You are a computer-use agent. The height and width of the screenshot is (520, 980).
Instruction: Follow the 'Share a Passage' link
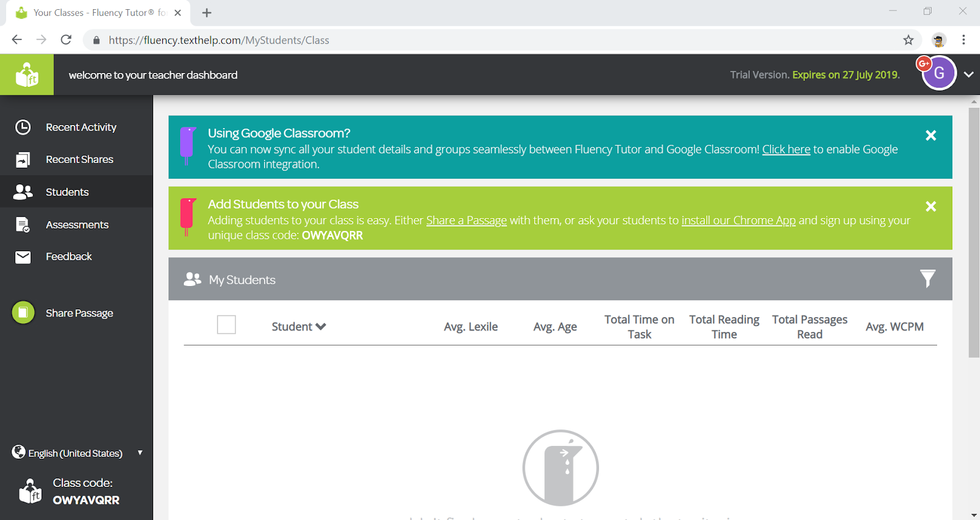coord(467,220)
